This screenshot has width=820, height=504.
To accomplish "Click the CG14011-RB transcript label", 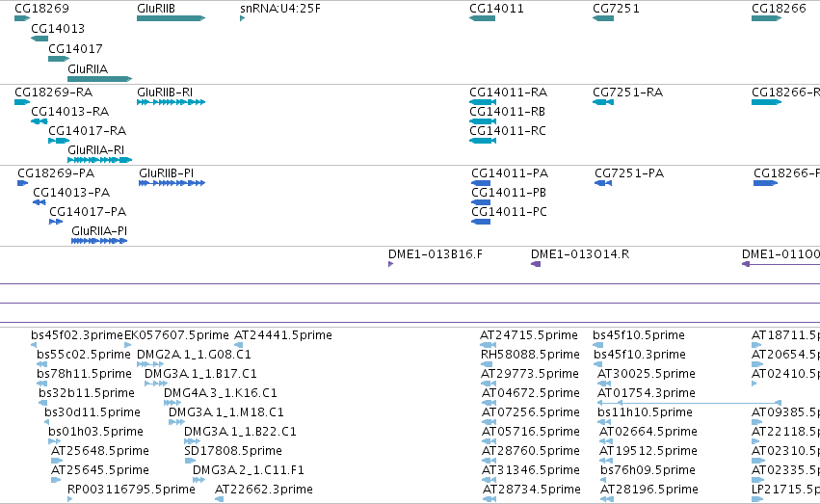I will tap(507, 112).
